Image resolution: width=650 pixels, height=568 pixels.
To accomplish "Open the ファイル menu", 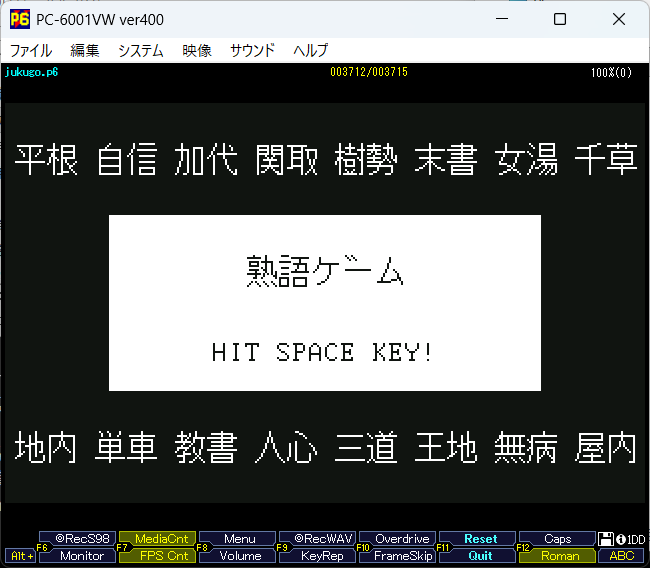I will [x=31, y=50].
